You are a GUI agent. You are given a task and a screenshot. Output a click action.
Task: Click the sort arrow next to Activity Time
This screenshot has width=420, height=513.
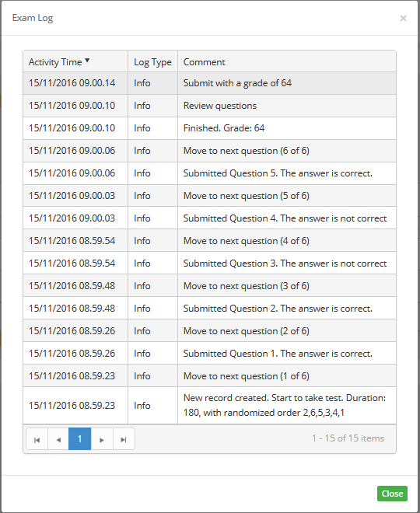[x=87, y=60]
